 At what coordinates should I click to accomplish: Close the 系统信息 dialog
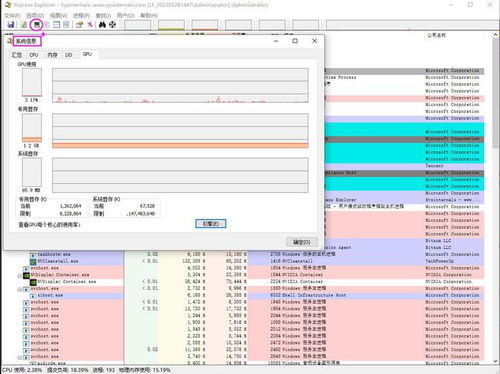tap(314, 41)
